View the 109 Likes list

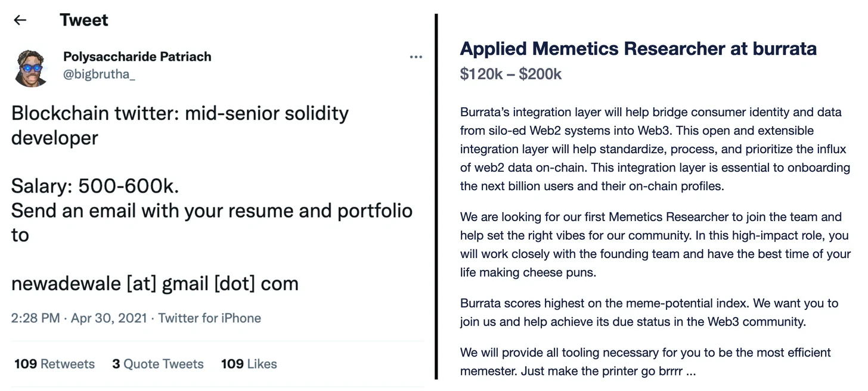pos(249,364)
